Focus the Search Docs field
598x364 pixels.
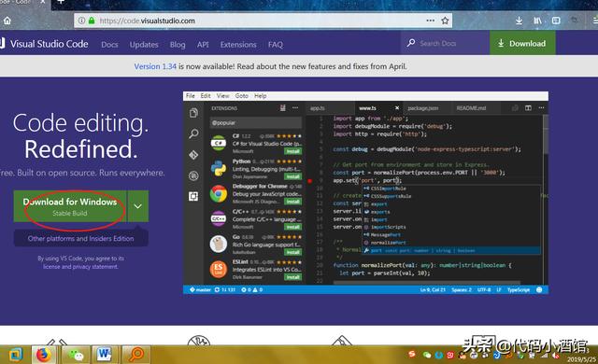click(445, 43)
